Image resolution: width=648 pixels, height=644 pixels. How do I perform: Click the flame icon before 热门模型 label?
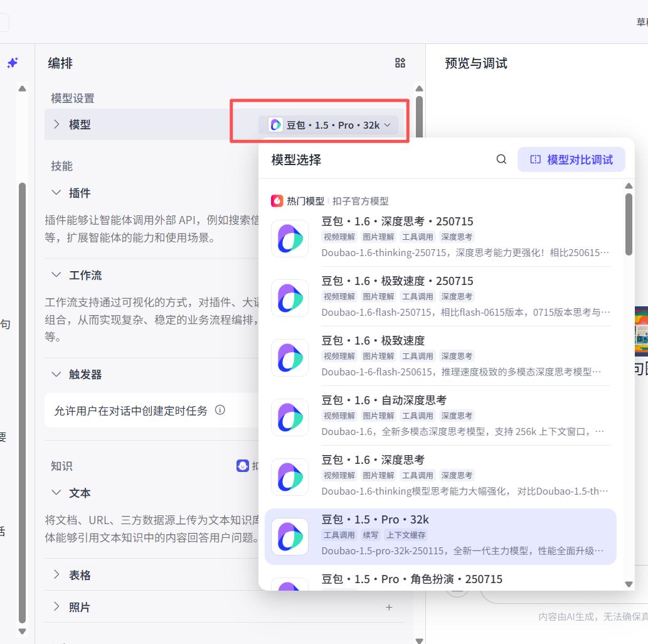[x=276, y=201]
